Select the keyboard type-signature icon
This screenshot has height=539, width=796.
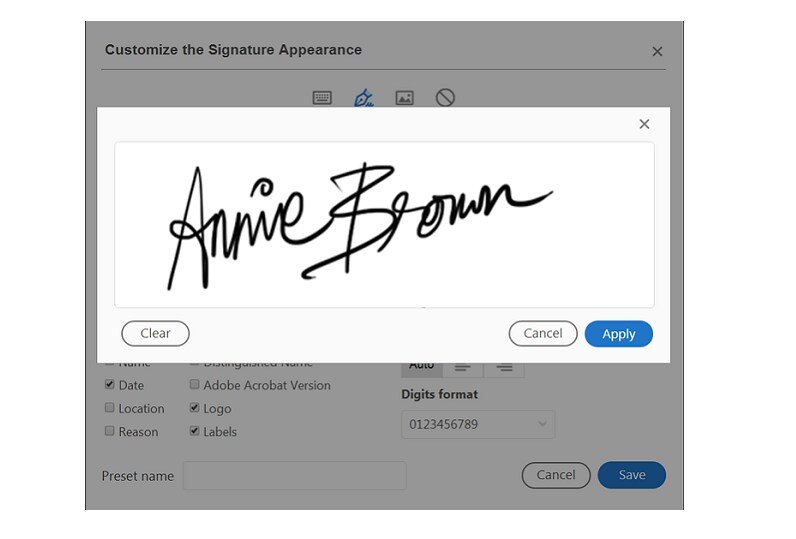[x=322, y=98]
